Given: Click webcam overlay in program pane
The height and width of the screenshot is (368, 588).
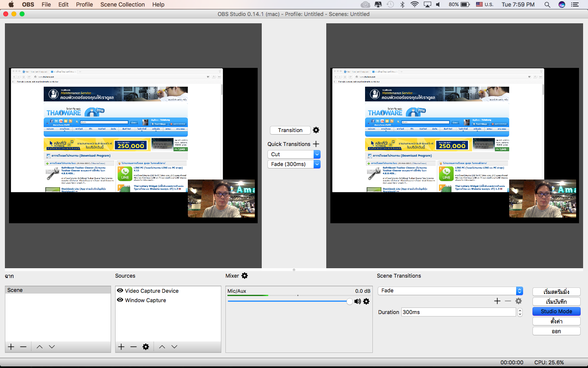Looking at the screenshot, I should tap(543, 198).
